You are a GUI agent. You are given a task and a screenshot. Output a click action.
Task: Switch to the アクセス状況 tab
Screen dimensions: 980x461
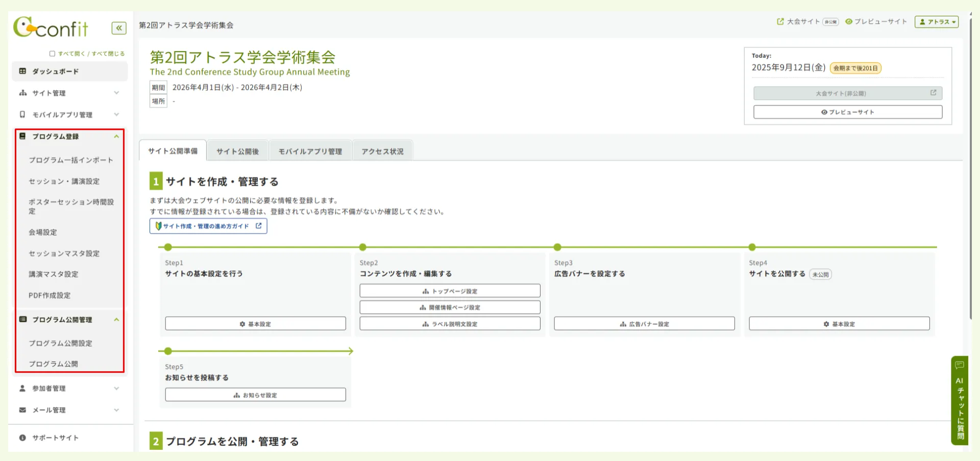pos(382,150)
